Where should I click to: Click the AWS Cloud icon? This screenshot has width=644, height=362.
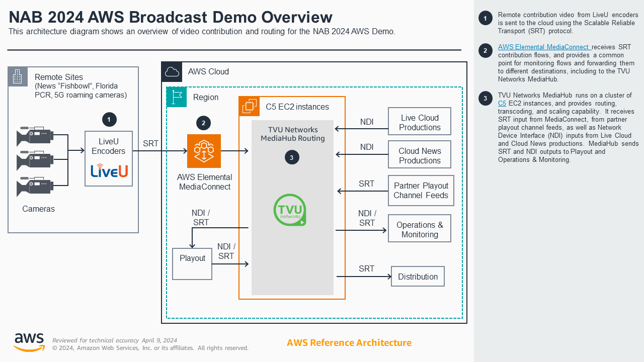(x=172, y=72)
